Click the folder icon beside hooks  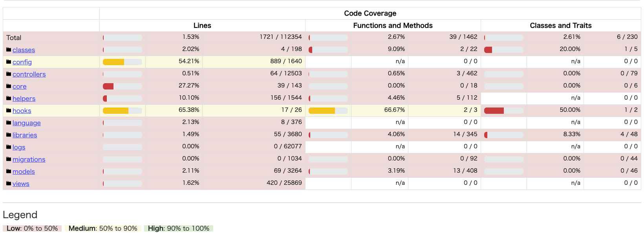coord(9,111)
